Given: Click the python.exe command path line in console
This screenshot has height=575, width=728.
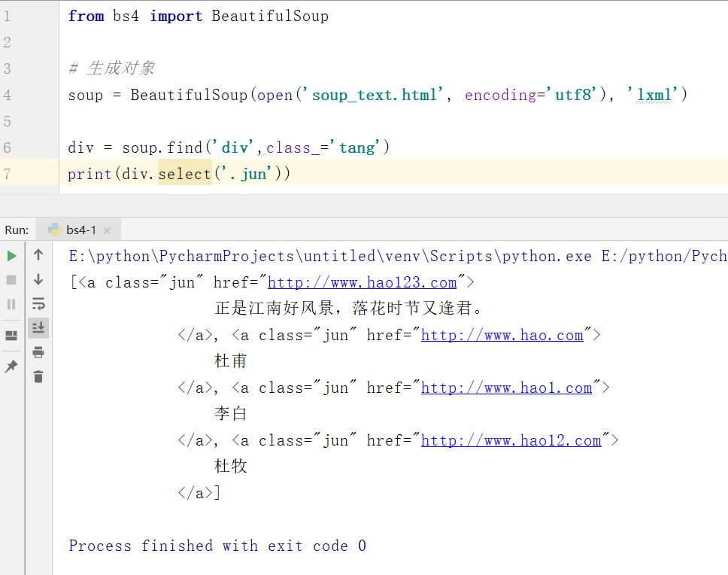Looking at the screenshot, I should click(398, 256).
